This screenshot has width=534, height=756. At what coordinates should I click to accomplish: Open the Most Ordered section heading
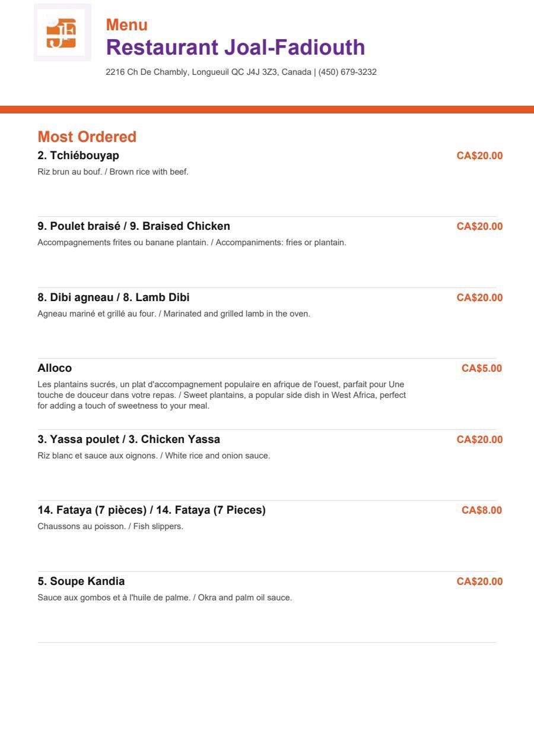87,137
